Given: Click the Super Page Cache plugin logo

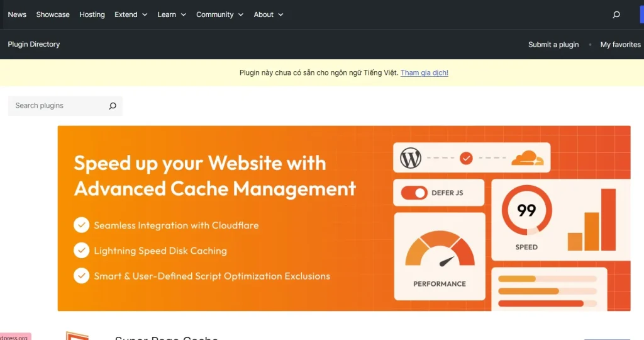Looking at the screenshot, I should coord(77,336).
